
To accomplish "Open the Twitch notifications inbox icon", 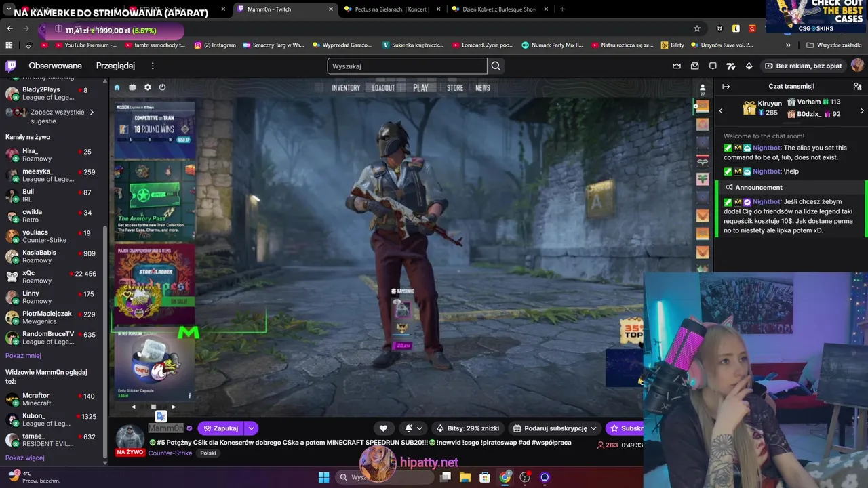I will pos(694,66).
